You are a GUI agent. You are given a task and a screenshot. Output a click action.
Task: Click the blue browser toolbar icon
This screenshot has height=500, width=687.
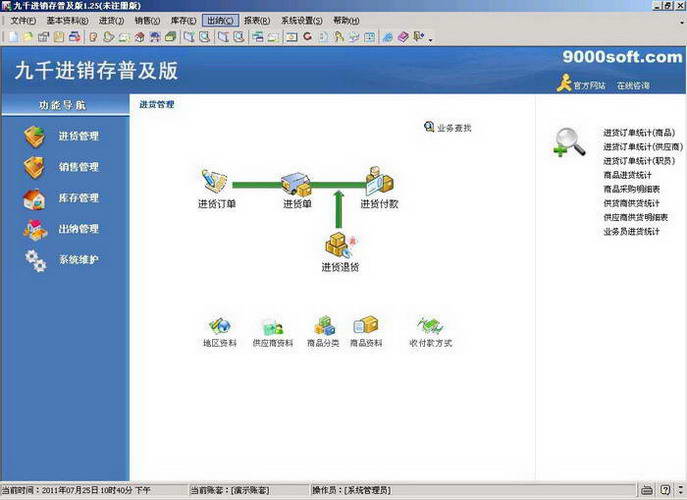(x=387, y=37)
